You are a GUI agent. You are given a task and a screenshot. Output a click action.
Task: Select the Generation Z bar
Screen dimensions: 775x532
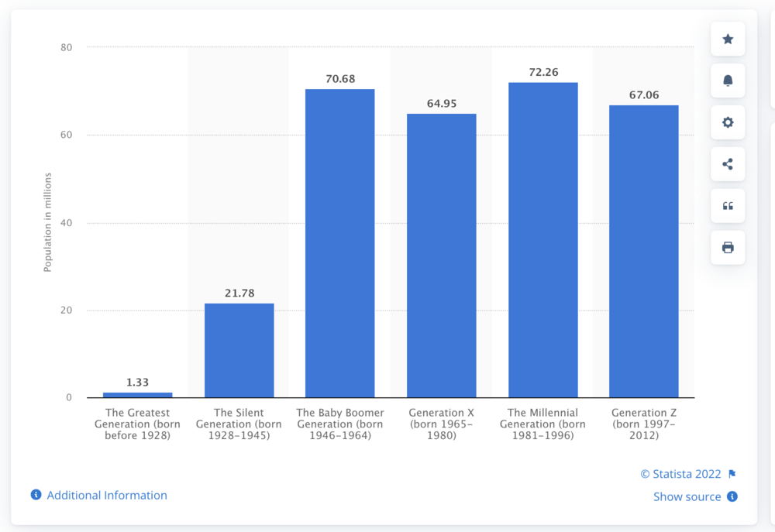(x=643, y=251)
